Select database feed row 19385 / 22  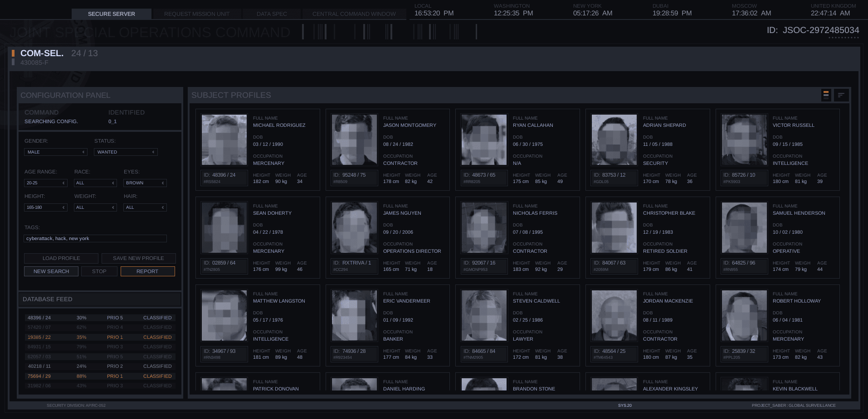click(x=100, y=337)
